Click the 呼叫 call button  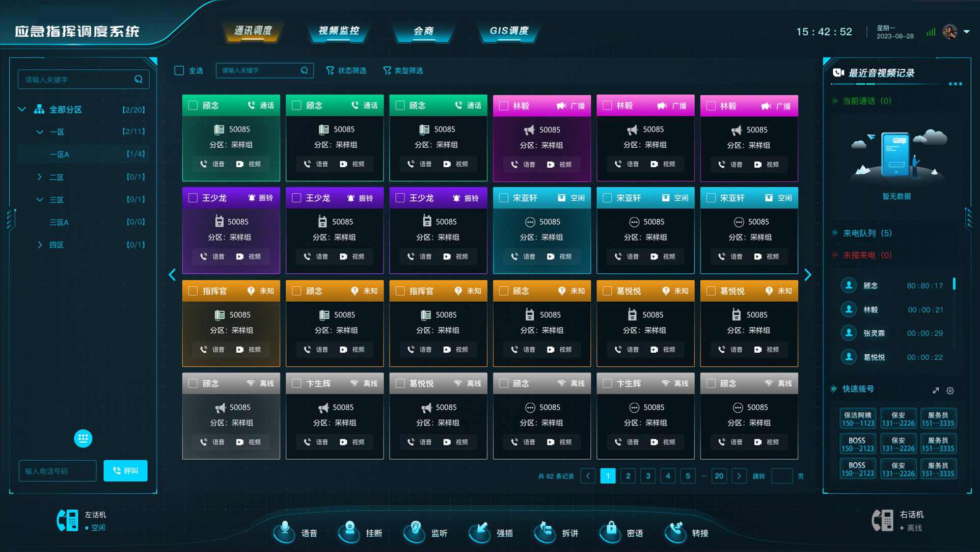(x=125, y=470)
